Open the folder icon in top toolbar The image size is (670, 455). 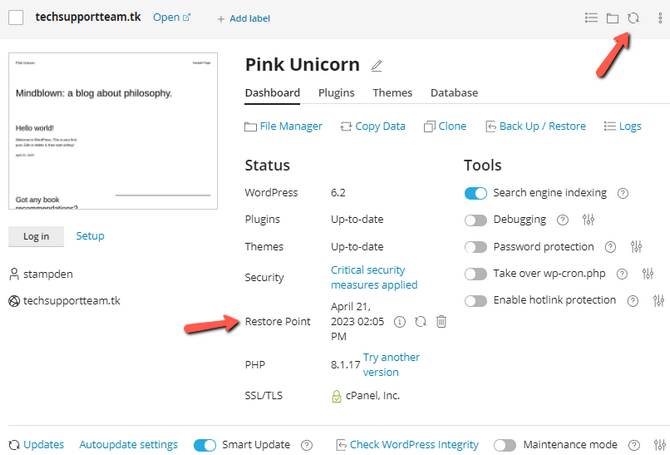coord(612,18)
